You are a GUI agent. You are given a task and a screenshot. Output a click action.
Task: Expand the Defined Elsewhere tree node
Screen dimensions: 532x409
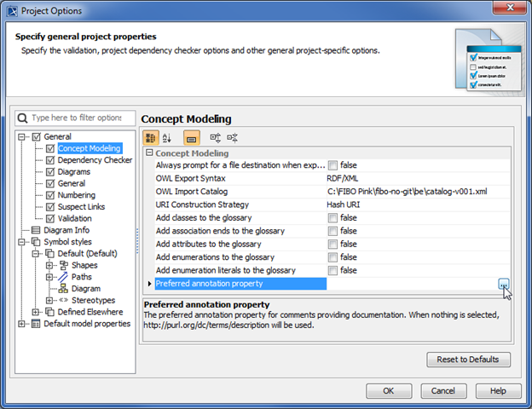(35, 312)
